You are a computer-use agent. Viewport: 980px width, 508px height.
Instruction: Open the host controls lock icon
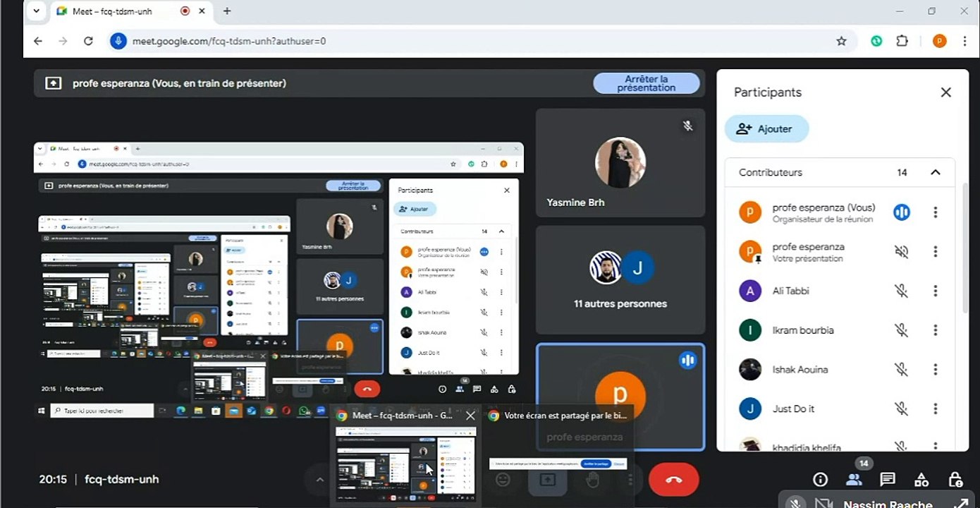955,480
